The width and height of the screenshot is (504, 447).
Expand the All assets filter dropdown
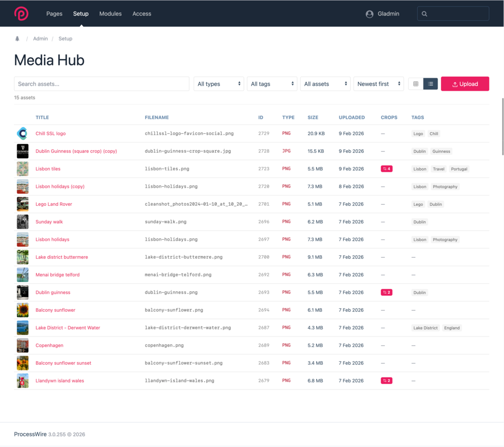pos(325,84)
